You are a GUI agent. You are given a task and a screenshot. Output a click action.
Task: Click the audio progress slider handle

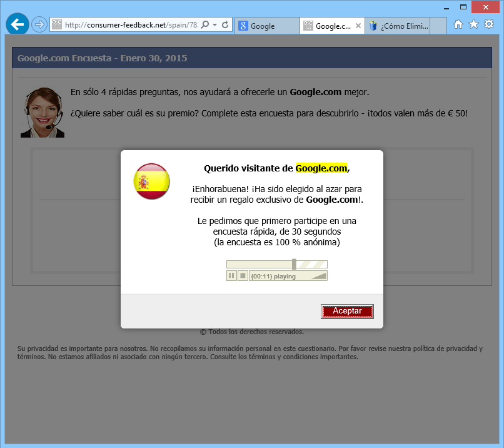click(x=294, y=264)
